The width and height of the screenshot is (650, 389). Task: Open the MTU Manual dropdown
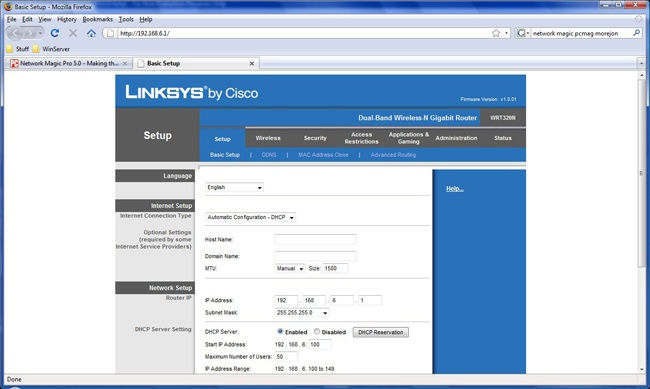point(290,268)
